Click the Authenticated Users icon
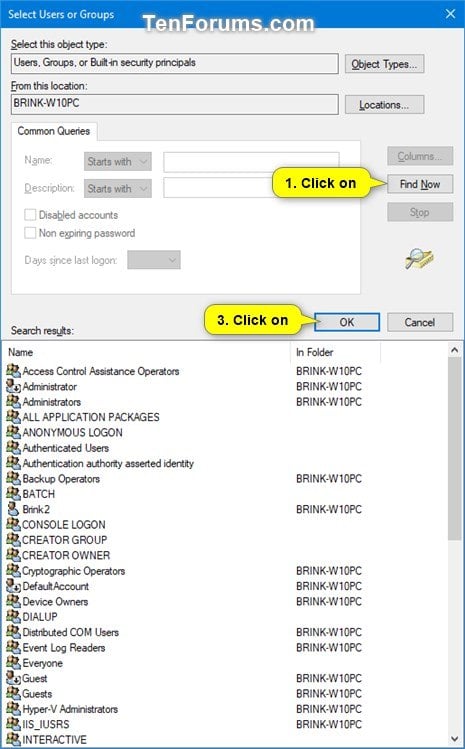The width and height of the screenshot is (465, 749). (x=13, y=448)
